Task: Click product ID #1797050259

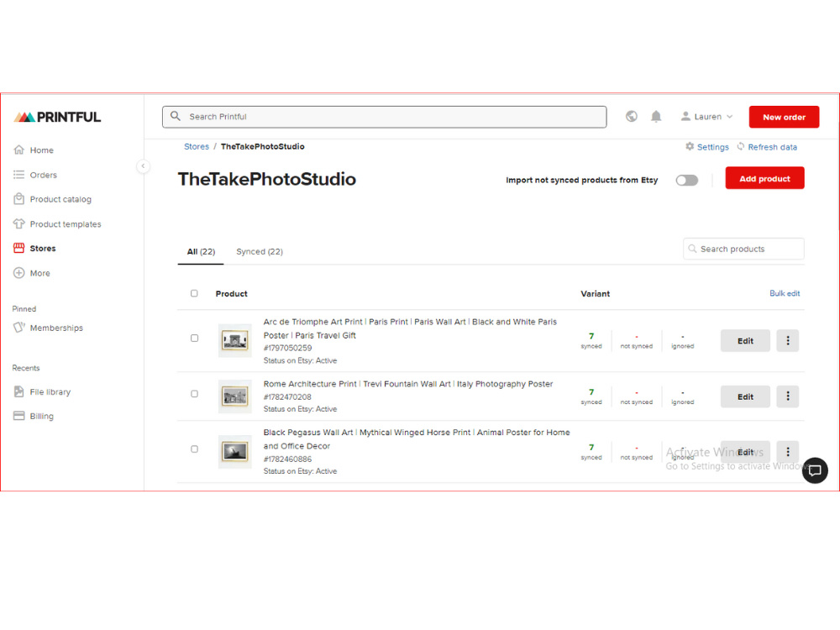Action: pyautogui.click(x=287, y=348)
